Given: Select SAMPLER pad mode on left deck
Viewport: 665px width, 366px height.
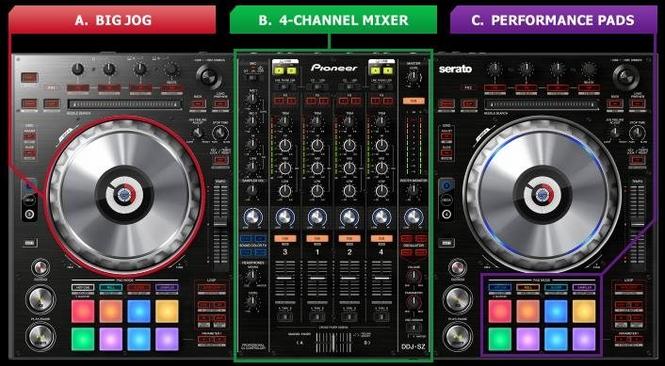Looking at the screenshot, I should (x=167, y=288).
